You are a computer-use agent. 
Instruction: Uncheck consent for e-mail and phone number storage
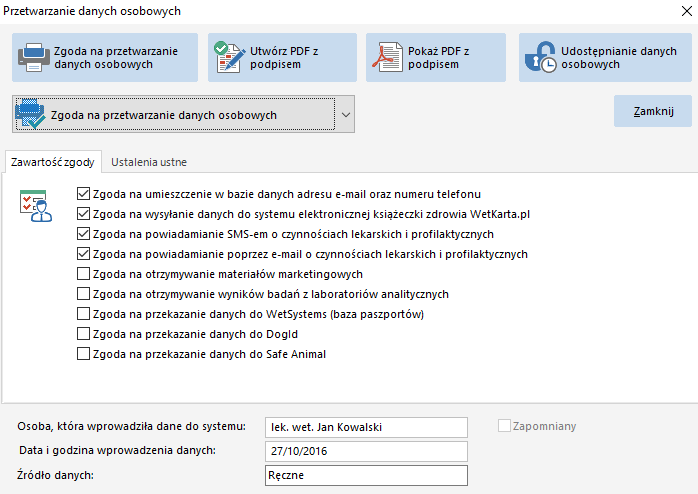click(83, 194)
